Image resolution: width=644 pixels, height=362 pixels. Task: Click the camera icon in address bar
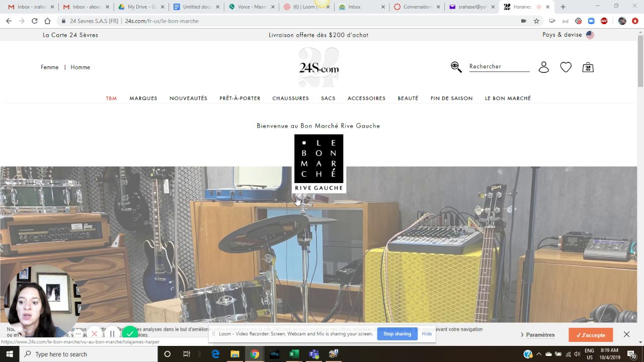pyautogui.click(x=524, y=21)
